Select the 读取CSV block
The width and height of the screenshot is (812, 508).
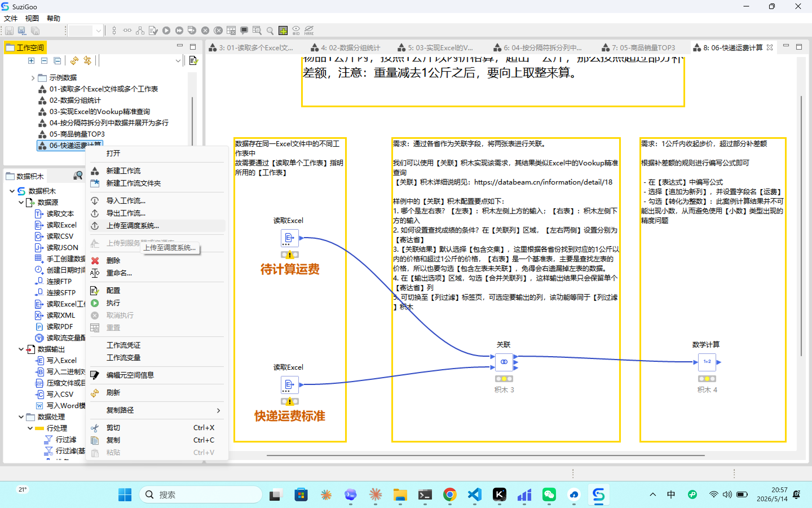point(54,237)
